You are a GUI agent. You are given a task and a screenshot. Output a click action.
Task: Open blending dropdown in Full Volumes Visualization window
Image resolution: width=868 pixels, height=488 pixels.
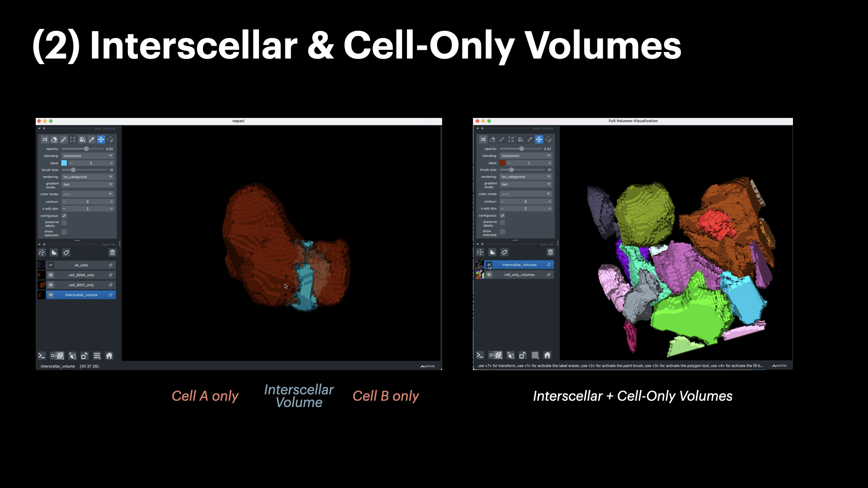pos(526,156)
